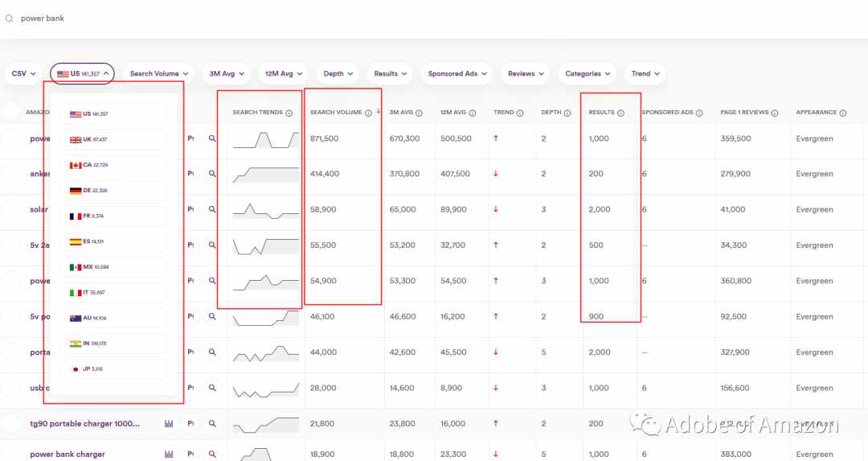
Task: Open the power bank charger keyword
Action: 68,455
